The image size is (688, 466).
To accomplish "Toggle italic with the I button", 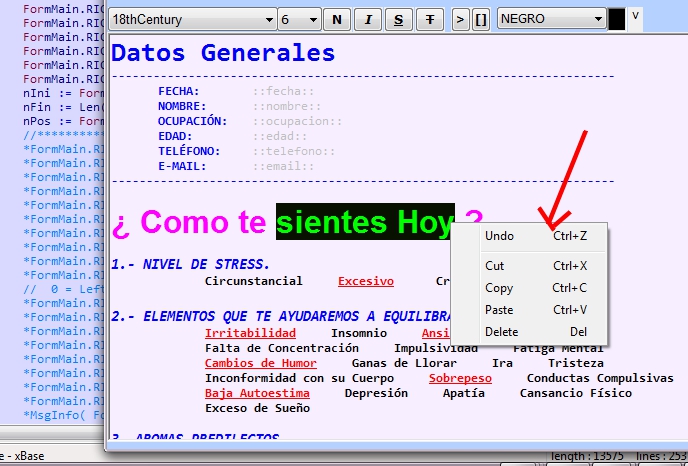I will [368, 20].
